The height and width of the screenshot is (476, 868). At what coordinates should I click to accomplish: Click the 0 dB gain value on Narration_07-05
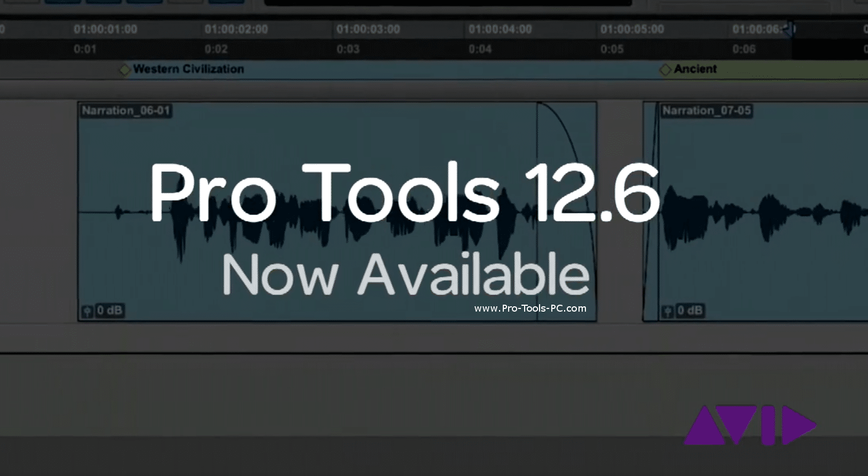(690, 310)
